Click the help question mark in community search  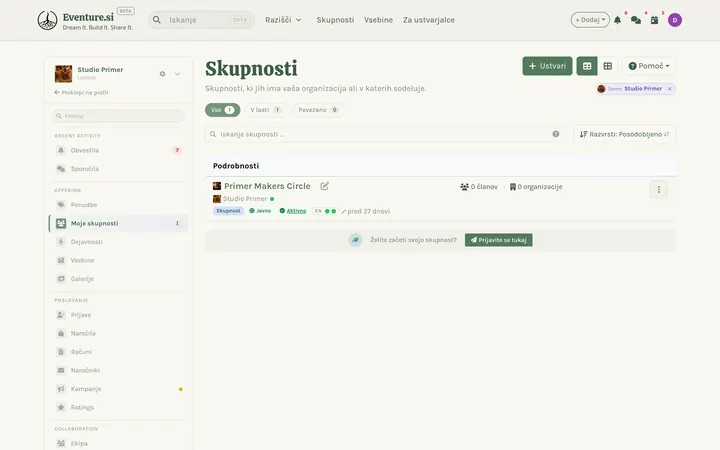[556, 134]
